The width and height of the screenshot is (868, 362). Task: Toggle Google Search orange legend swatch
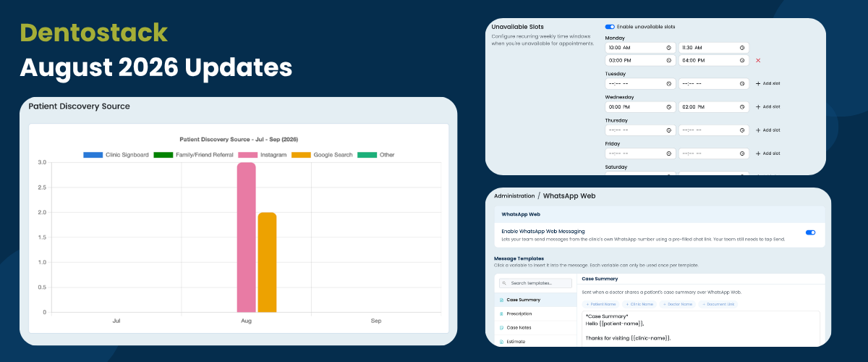point(301,154)
